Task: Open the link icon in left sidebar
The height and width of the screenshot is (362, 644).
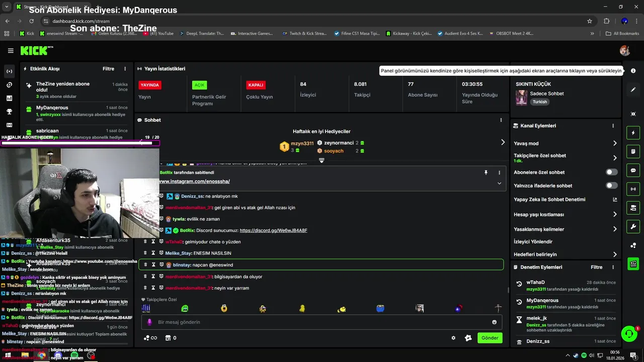Action: click(9, 85)
